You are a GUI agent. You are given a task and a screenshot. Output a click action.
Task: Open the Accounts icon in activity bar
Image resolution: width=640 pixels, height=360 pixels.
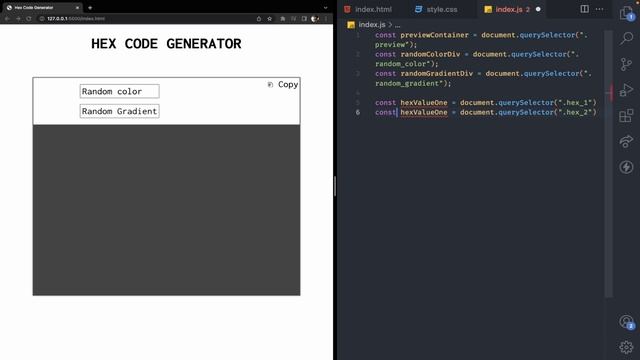click(626, 322)
